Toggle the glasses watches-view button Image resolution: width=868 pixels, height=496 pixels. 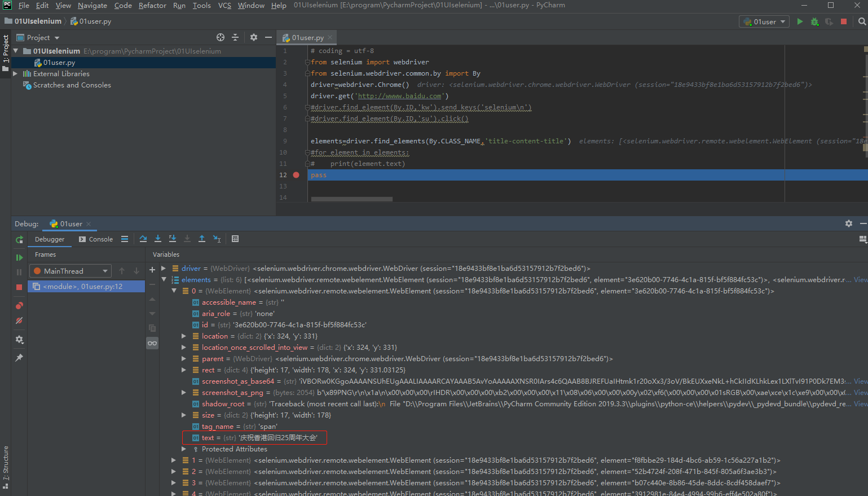point(152,343)
